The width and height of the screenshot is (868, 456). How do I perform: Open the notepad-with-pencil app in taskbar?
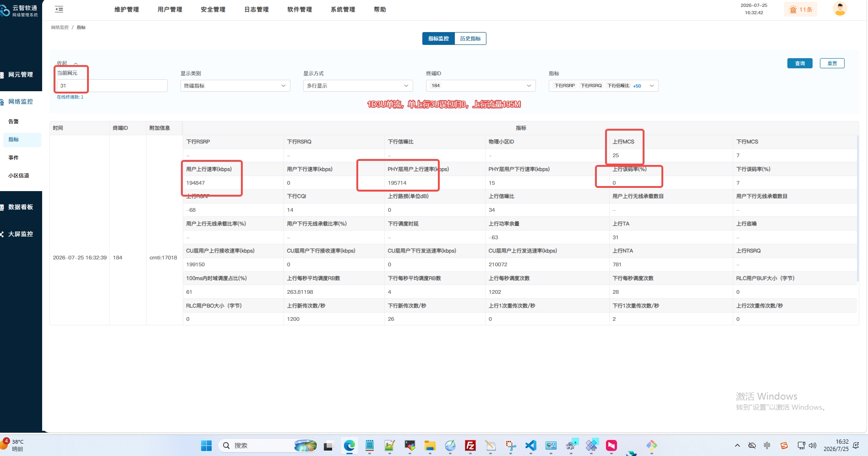(x=491, y=445)
